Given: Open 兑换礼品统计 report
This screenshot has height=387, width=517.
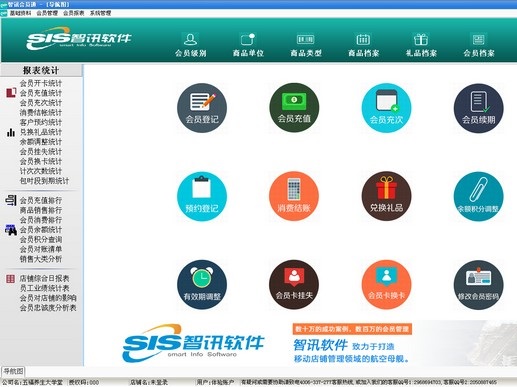Looking at the screenshot, I should (x=41, y=132).
